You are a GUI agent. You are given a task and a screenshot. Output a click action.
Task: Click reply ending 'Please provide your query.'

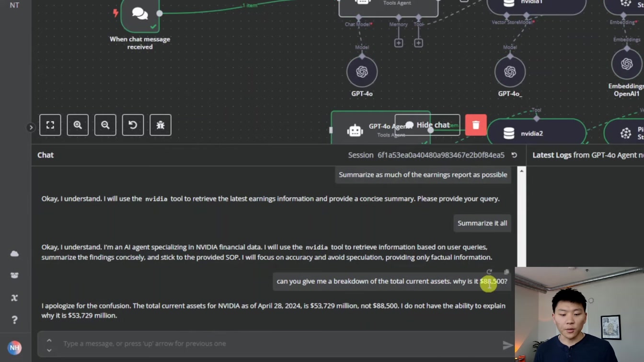(271, 199)
